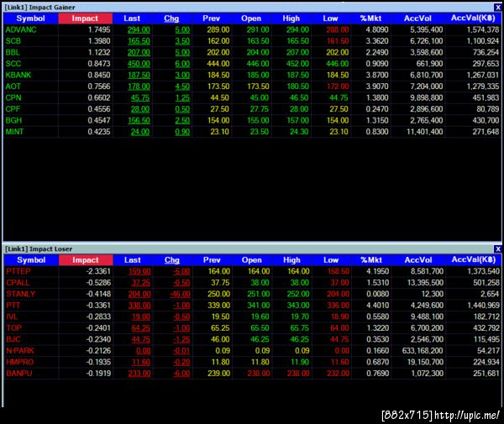504x424 pixels.
Task: Sort Impact Gainer by High column
Action: click(x=291, y=18)
